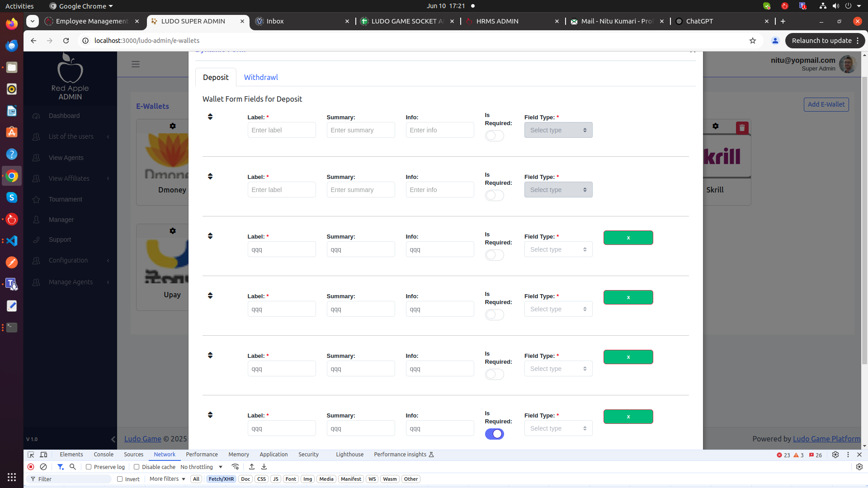868x488 pixels.
Task: Check the Invert filter checkbox
Action: point(120,479)
